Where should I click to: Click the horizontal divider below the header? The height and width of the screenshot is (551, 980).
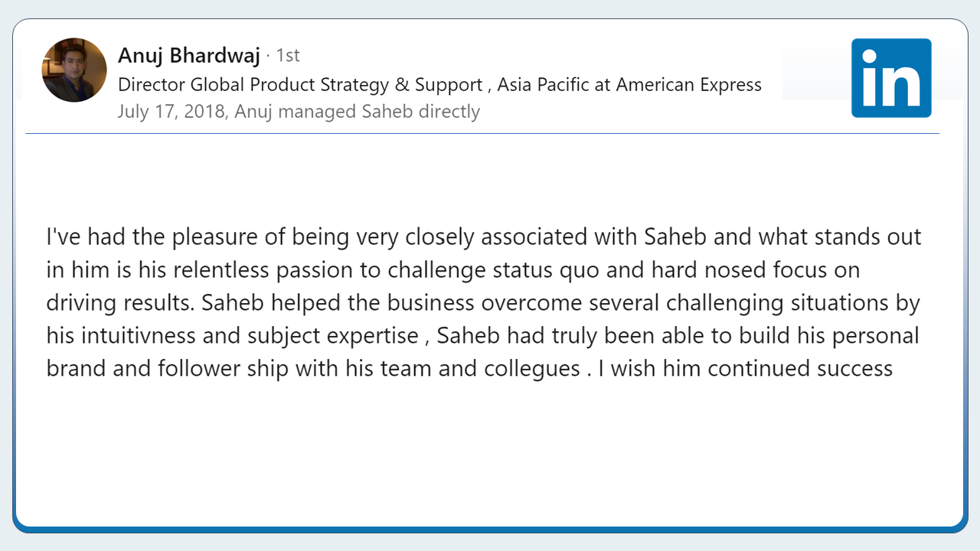[482, 134]
